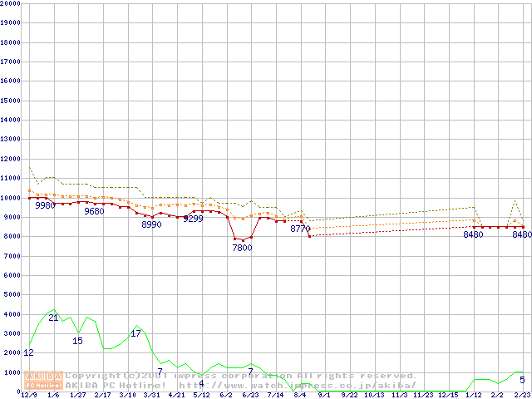
Task: Click the 8480 label near 2/23
Action: point(521,235)
